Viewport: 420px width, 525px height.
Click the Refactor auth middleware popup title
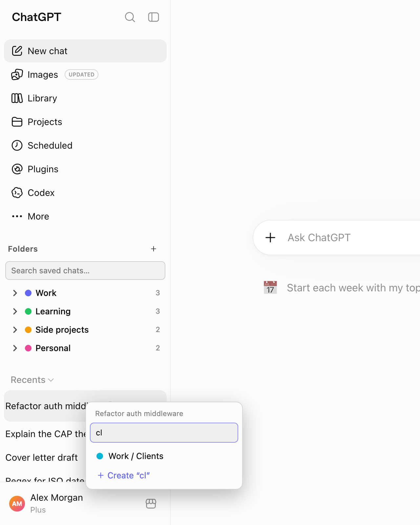click(139, 413)
